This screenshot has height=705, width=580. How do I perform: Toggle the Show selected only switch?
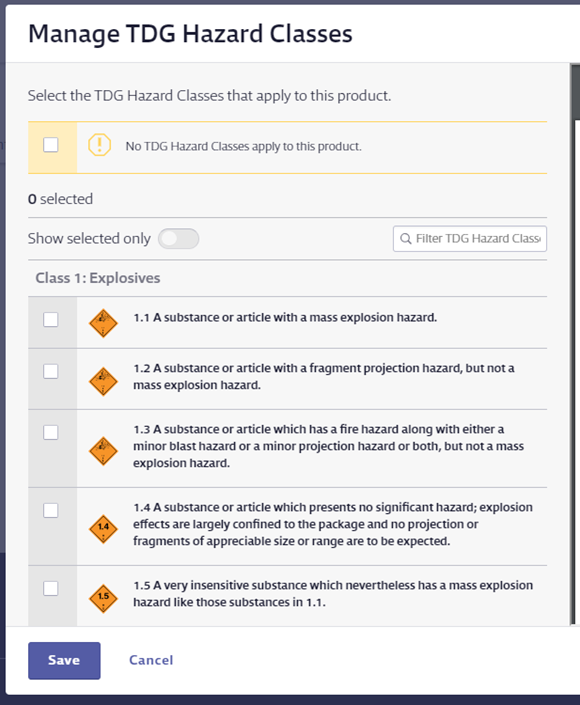point(178,238)
